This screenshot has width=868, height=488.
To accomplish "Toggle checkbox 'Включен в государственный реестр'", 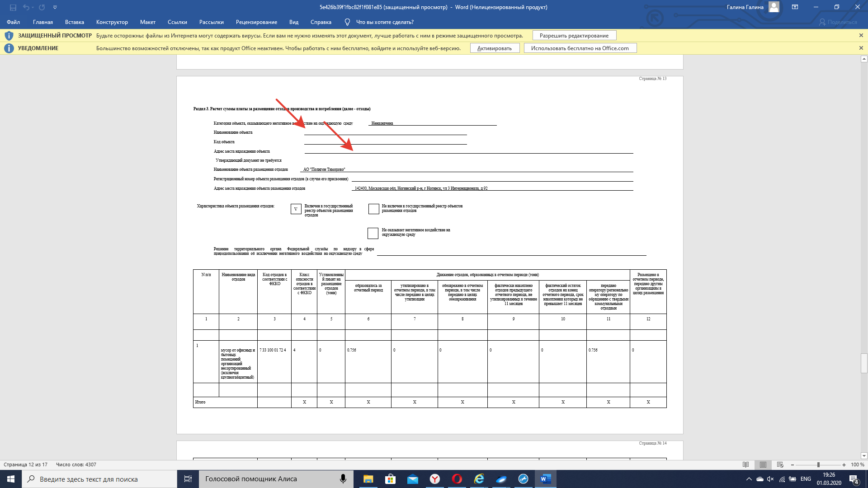I will tap(296, 209).
